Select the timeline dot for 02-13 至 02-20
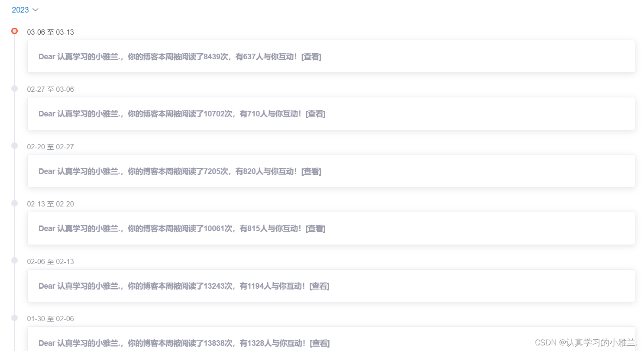644x351 pixels. coord(14,203)
